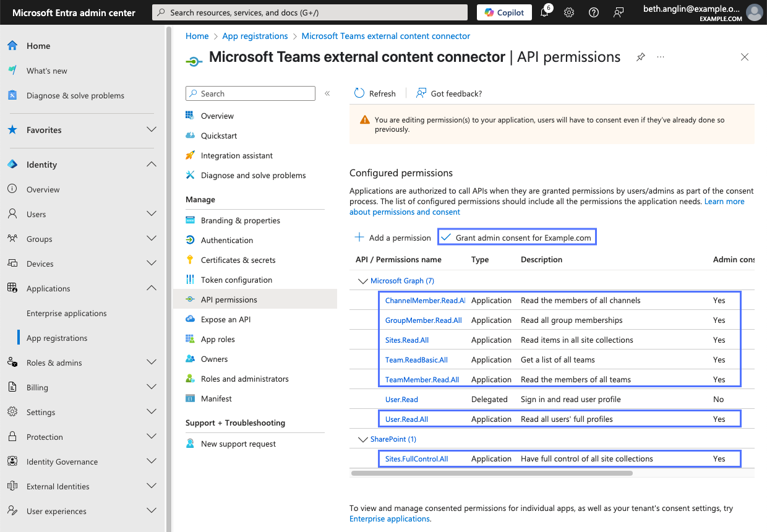Click the user account avatar

pyautogui.click(x=754, y=12)
